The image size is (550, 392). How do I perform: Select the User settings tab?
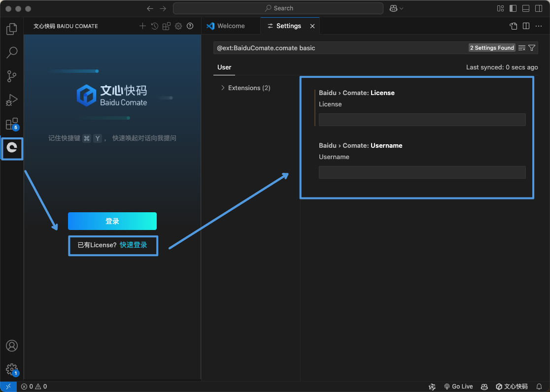224,67
